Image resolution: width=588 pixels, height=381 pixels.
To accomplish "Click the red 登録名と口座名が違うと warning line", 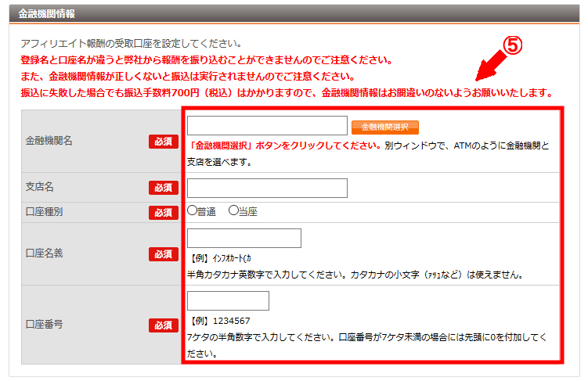I will click(207, 60).
